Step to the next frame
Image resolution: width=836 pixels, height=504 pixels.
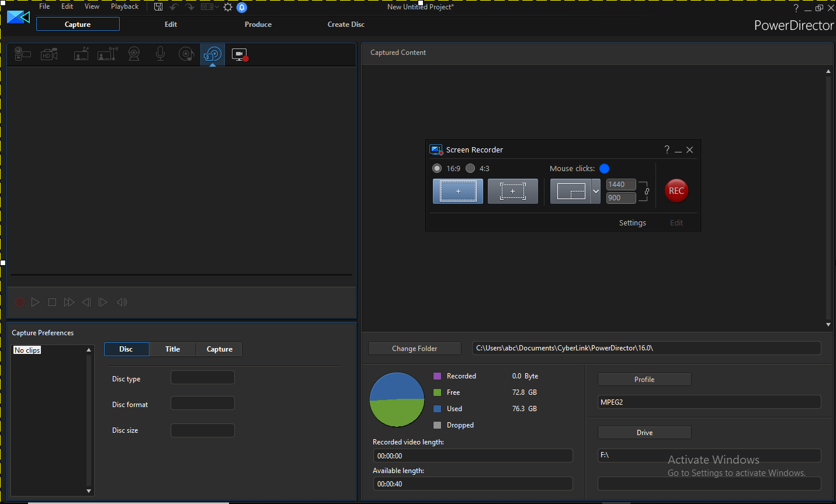(103, 302)
